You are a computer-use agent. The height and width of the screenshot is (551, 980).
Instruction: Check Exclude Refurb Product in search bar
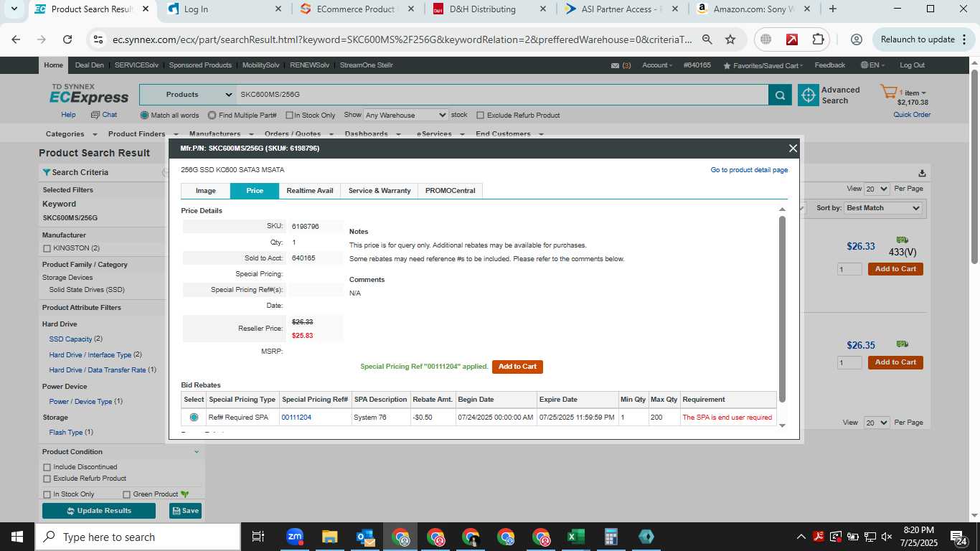click(x=480, y=116)
